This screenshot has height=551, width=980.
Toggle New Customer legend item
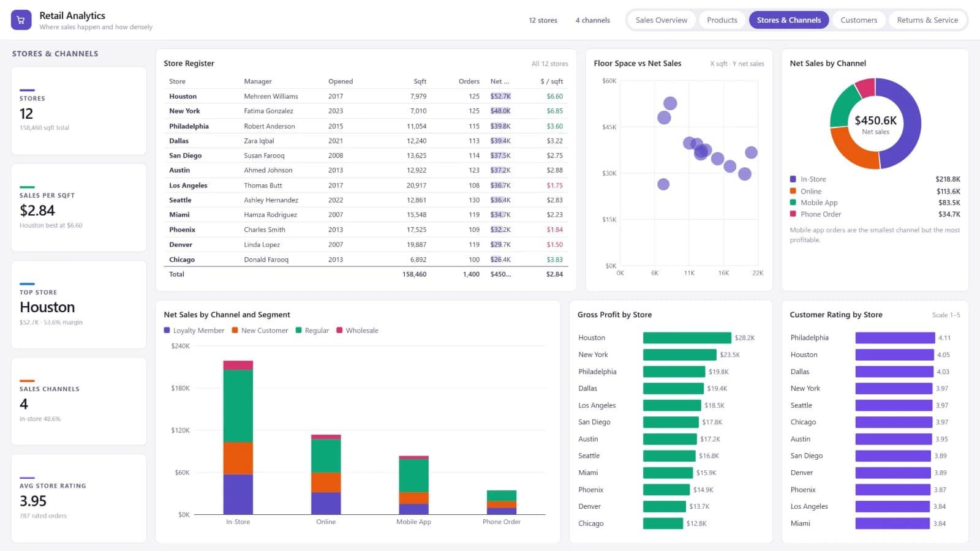point(260,331)
